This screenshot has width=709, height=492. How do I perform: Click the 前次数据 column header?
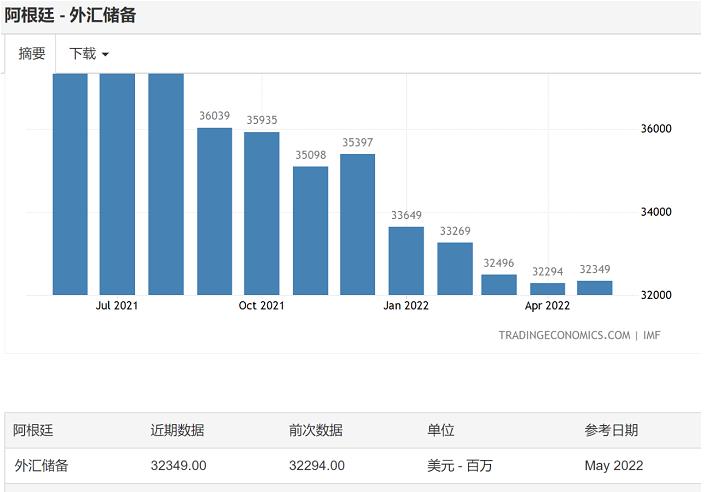tap(316, 430)
